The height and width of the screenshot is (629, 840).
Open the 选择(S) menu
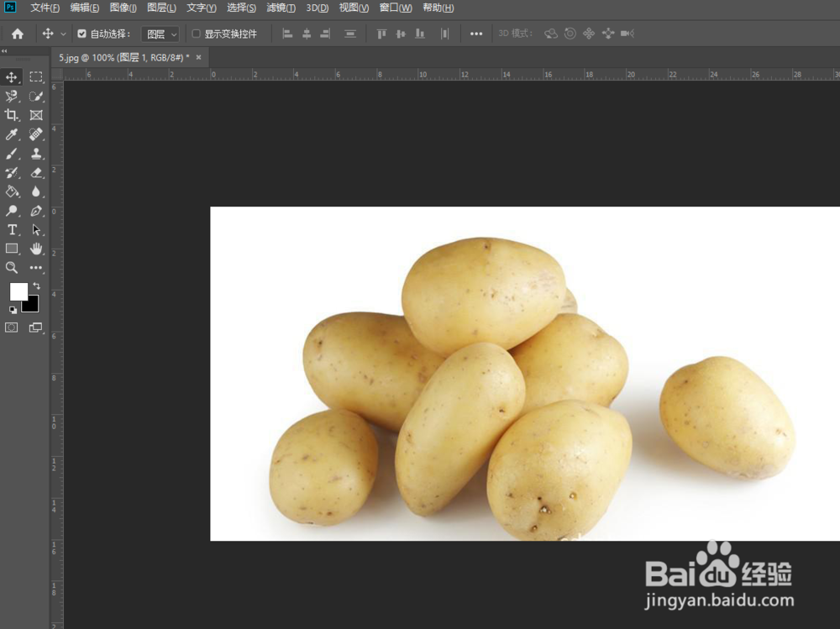pos(242,8)
